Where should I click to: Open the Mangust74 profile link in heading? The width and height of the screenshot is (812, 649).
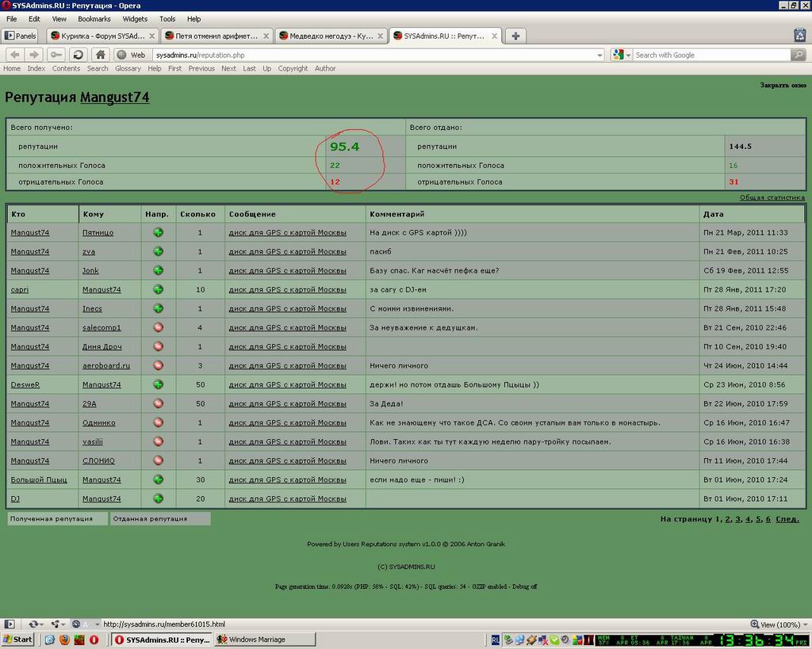click(114, 97)
